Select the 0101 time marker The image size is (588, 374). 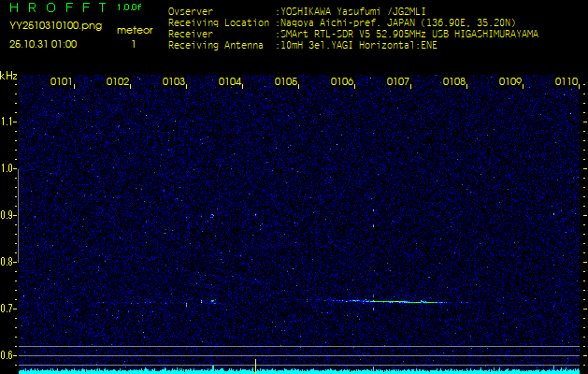click(62, 82)
